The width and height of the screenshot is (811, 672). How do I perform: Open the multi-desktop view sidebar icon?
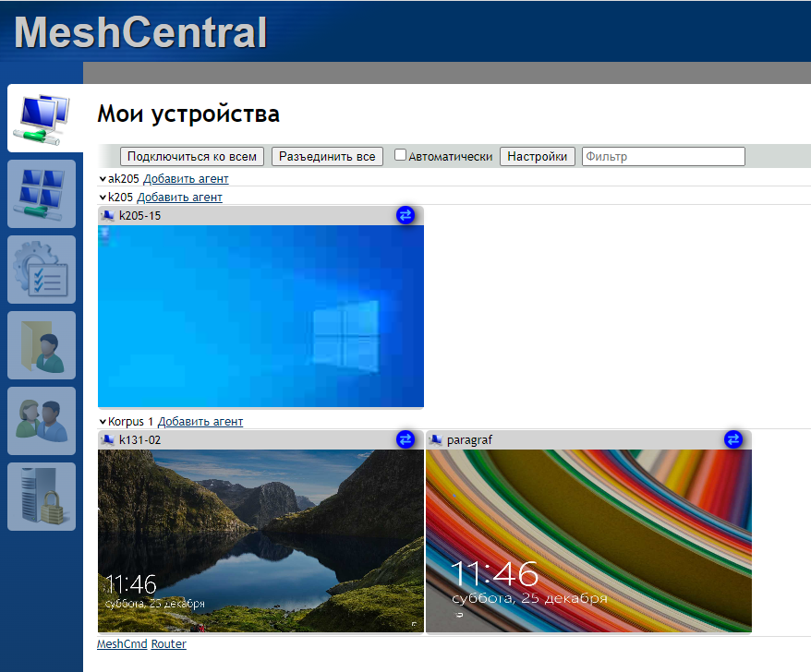42,194
